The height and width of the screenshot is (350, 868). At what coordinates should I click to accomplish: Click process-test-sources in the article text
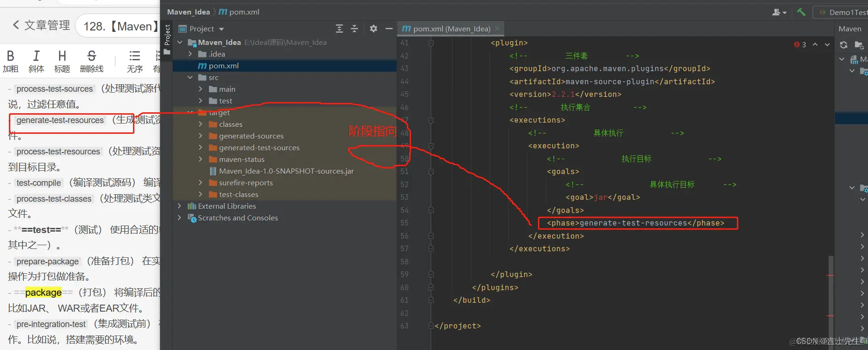[55, 89]
